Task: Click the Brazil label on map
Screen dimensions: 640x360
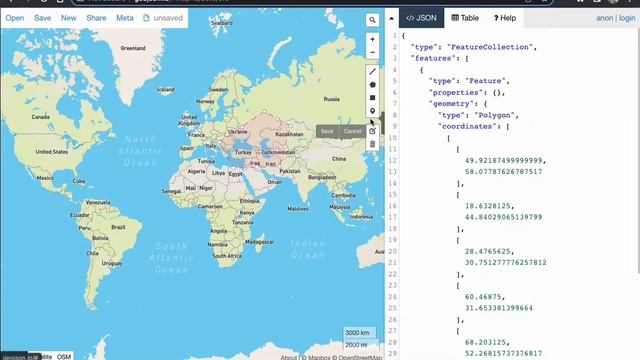Action: tap(118, 227)
